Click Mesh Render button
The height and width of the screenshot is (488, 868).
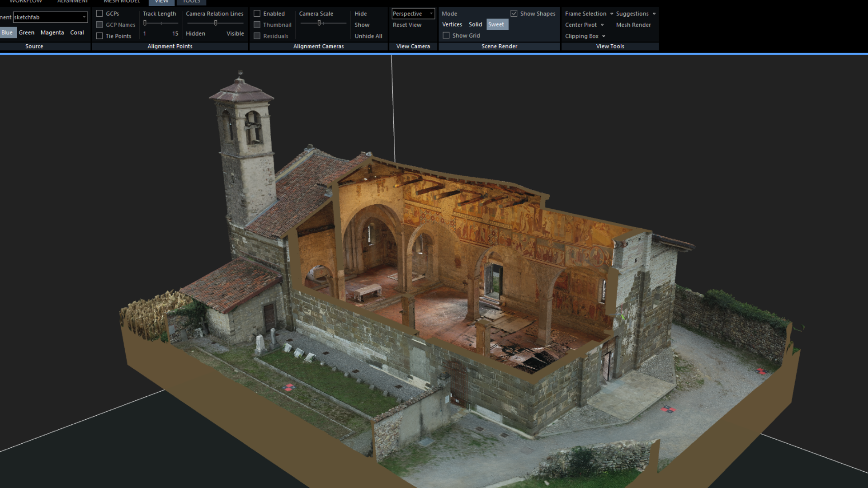[633, 25]
